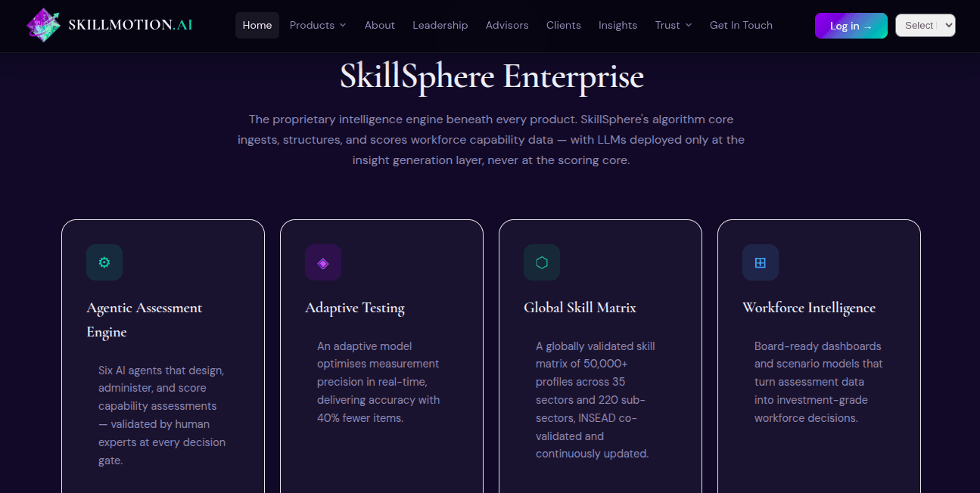Click the 'A globally validated skill matrix' description
The image size is (980, 493).
pyautogui.click(x=596, y=400)
